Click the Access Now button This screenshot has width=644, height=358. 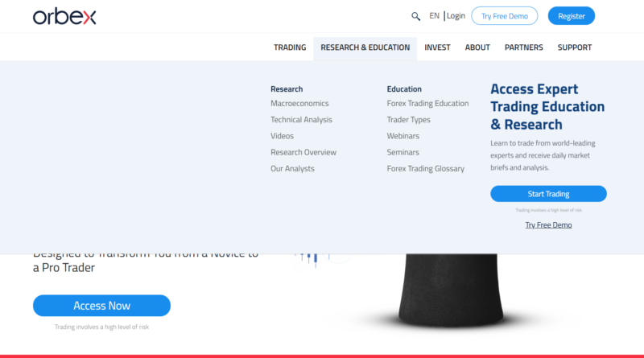[102, 306]
